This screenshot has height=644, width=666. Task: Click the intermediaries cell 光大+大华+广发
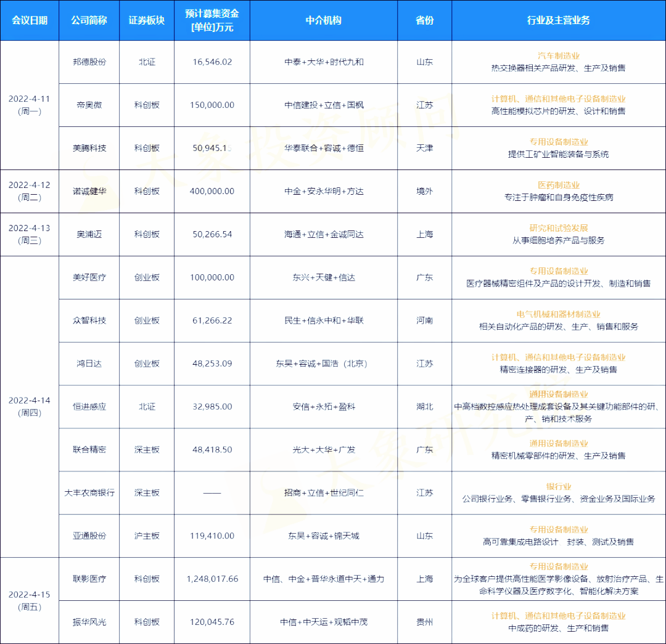(x=324, y=450)
